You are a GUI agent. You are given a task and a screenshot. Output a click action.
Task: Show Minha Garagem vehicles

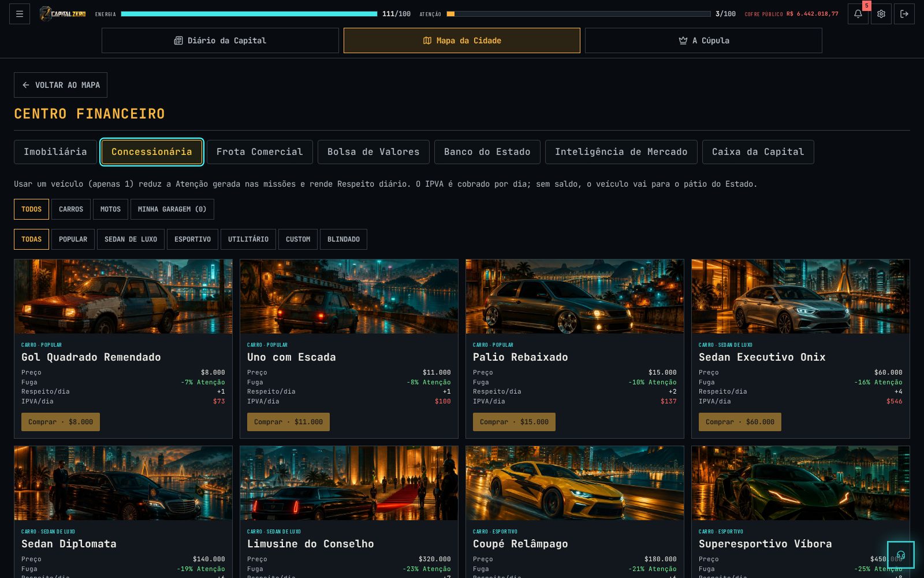[172, 209]
